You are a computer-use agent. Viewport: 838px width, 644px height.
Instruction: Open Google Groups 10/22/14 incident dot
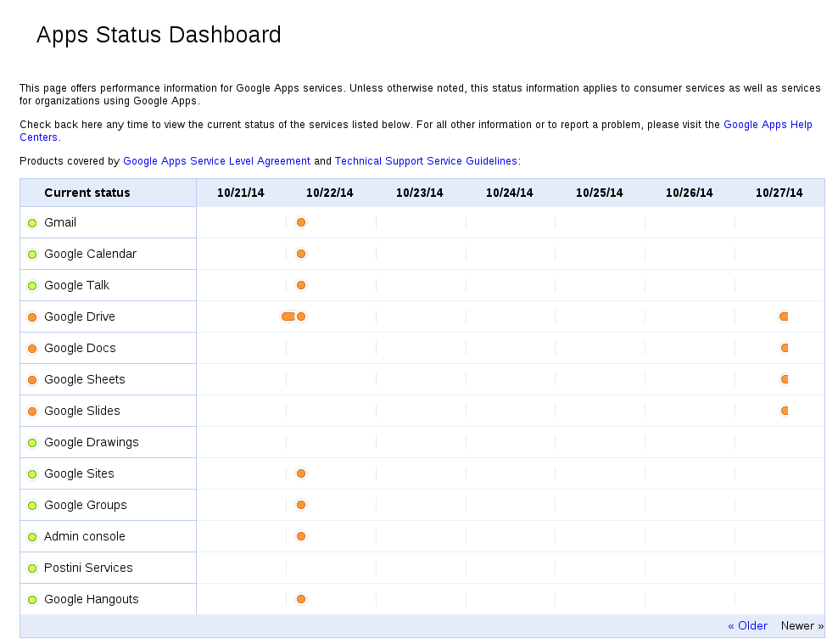click(x=301, y=505)
